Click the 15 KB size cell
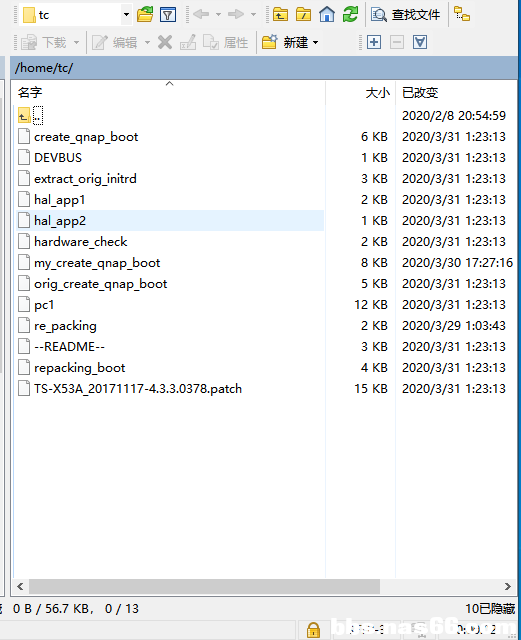This screenshot has height=640, width=521. pyautogui.click(x=371, y=389)
